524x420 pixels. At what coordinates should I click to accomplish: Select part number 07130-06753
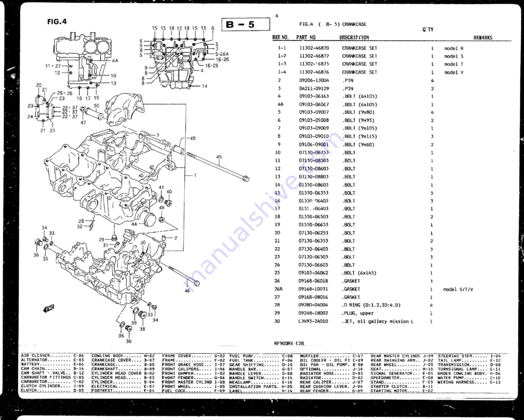[314, 152]
